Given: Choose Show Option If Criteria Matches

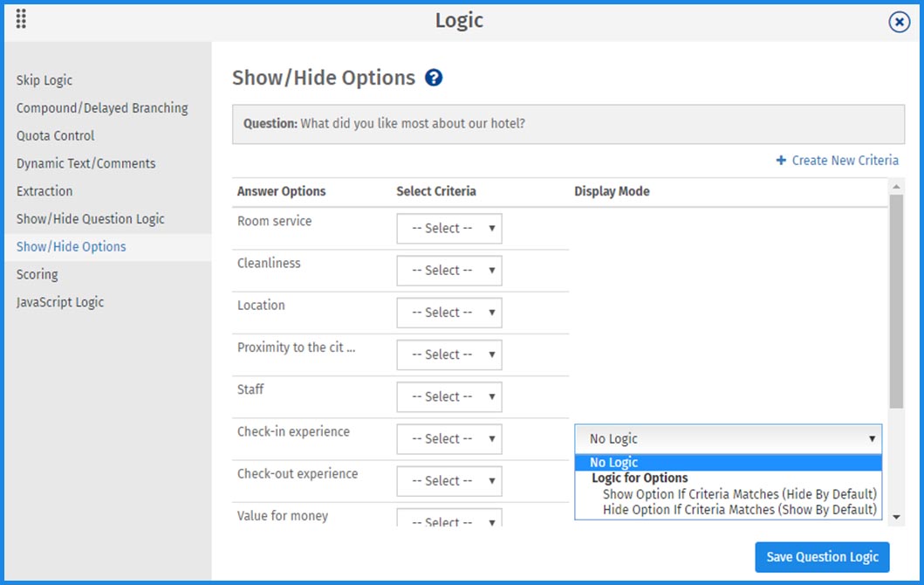Looking at the screenshot, I should tap(739, 494).
